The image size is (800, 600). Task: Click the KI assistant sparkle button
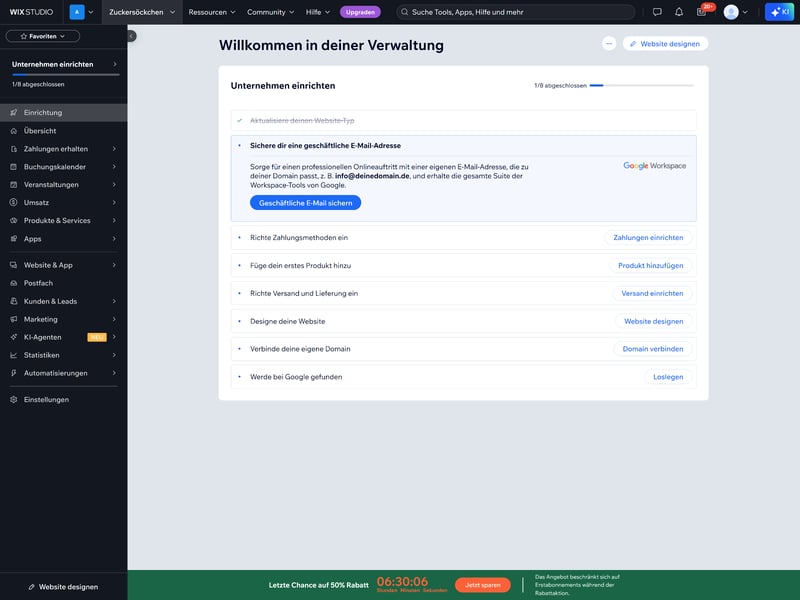(779, 12)
